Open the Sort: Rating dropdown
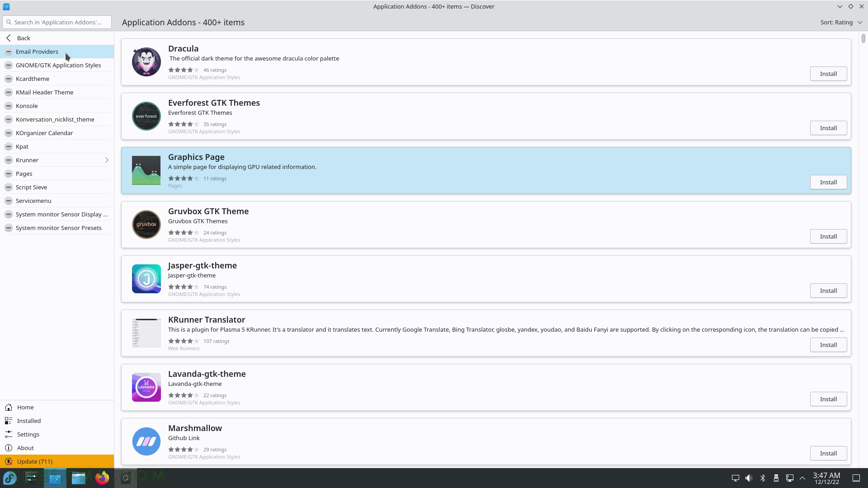The height and width of the screenshot is (488, 868). [841, 22]
